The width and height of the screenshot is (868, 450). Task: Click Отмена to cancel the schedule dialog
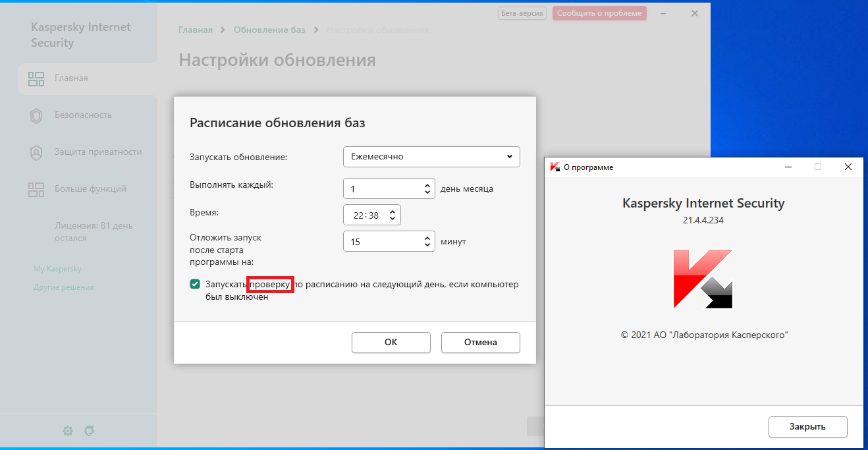[481, 342]
